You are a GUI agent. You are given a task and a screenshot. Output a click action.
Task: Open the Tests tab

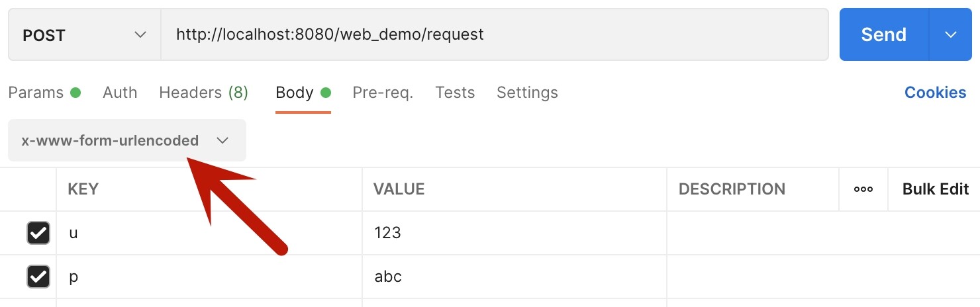[455, 93]
